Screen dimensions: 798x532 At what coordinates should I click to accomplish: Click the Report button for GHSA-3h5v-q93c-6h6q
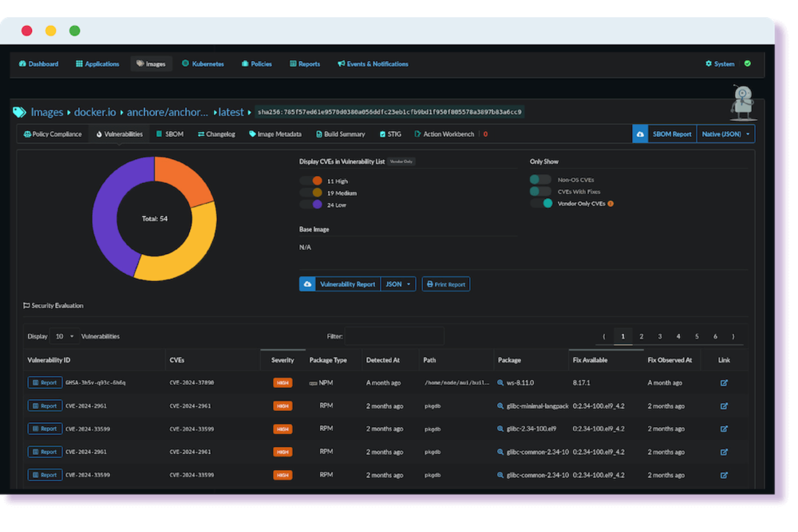pos(45,383)
